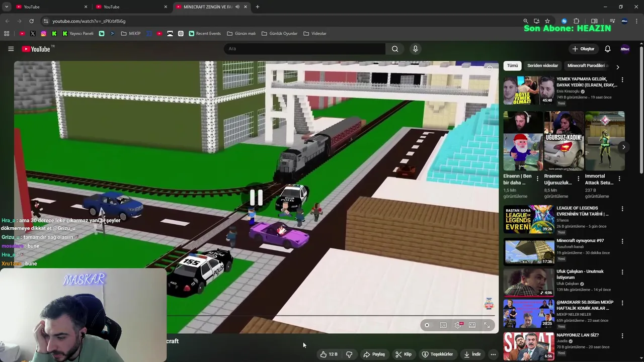Click the video progress bar

331,316
